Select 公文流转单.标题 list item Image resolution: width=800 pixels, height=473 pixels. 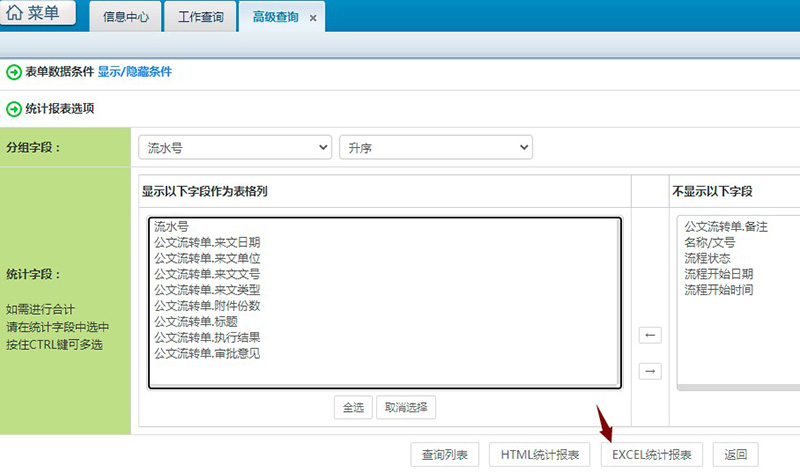(384, 321)
